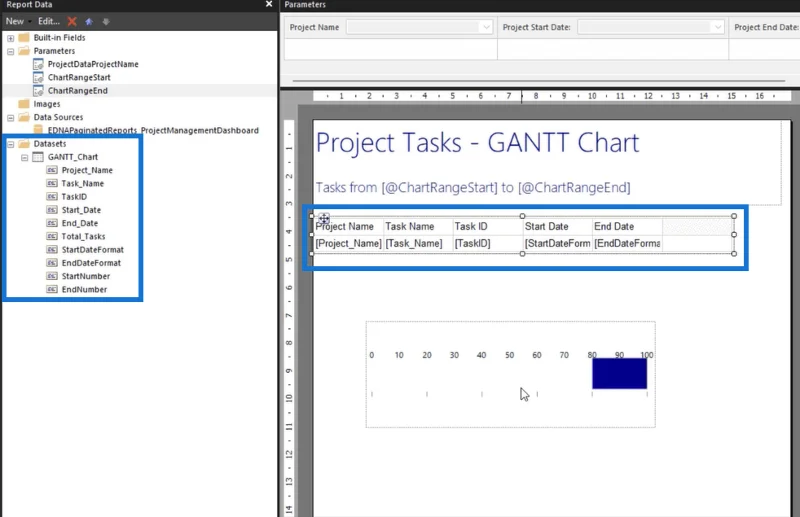
Task: Select the Images folder
Action: pos(40,104)
